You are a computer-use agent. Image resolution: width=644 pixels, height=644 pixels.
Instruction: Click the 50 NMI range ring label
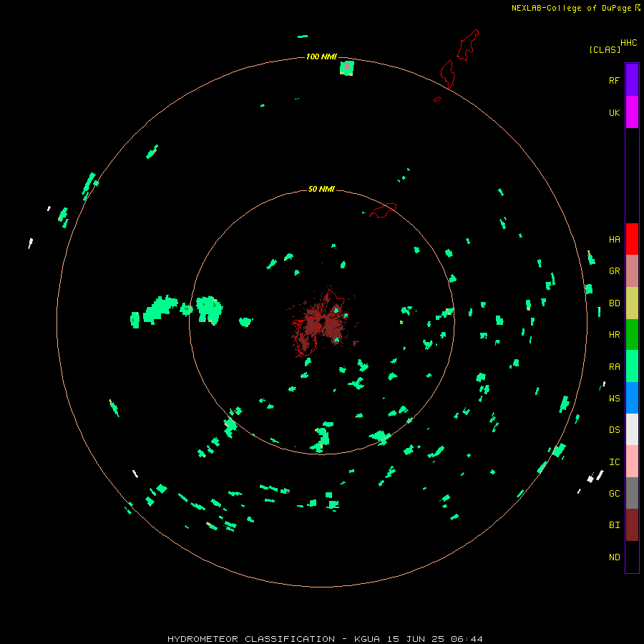321,189
